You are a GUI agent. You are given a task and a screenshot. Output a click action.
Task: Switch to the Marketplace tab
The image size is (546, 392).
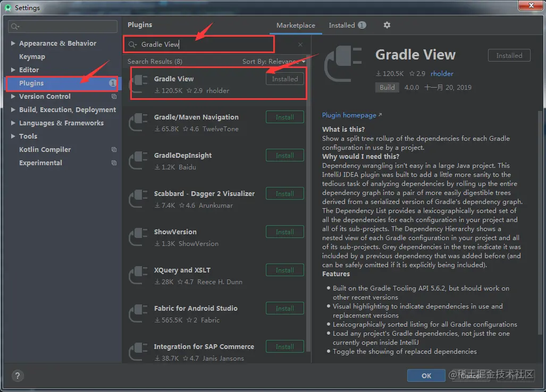296,25
